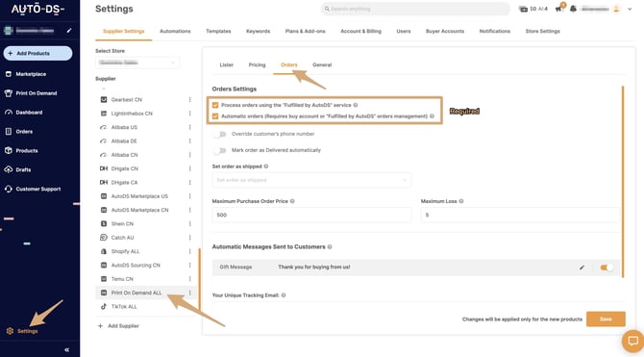Toggle Automatic orders checkbox
The height and width of the screenshot is (357, 644).
point(215,116)
